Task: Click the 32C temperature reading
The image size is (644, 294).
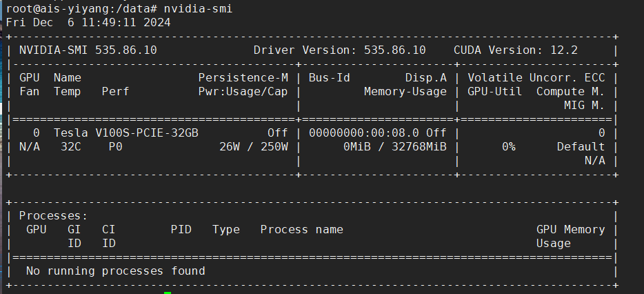Action: [x=70, y=146]
